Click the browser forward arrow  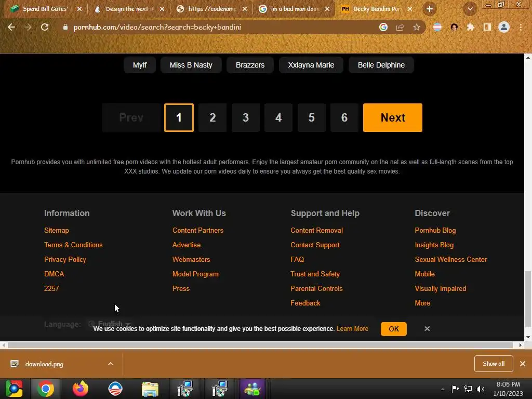pyautogui.click(x=28, y=27)
